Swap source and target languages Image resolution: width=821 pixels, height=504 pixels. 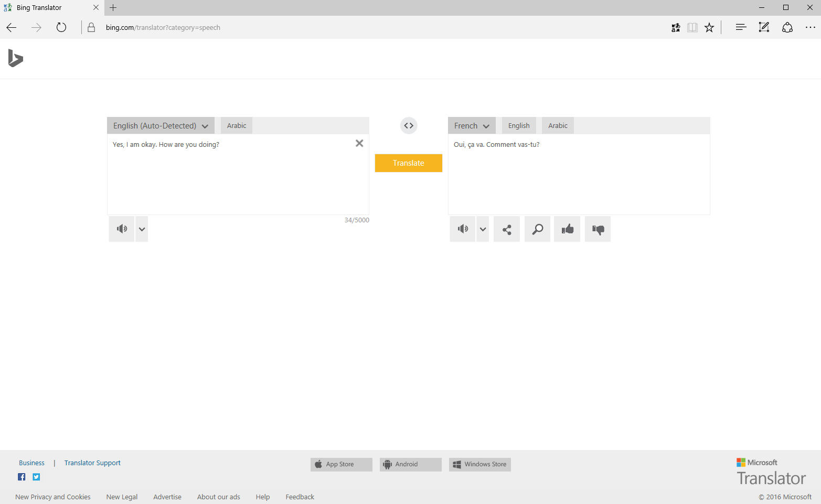point(409,125)
